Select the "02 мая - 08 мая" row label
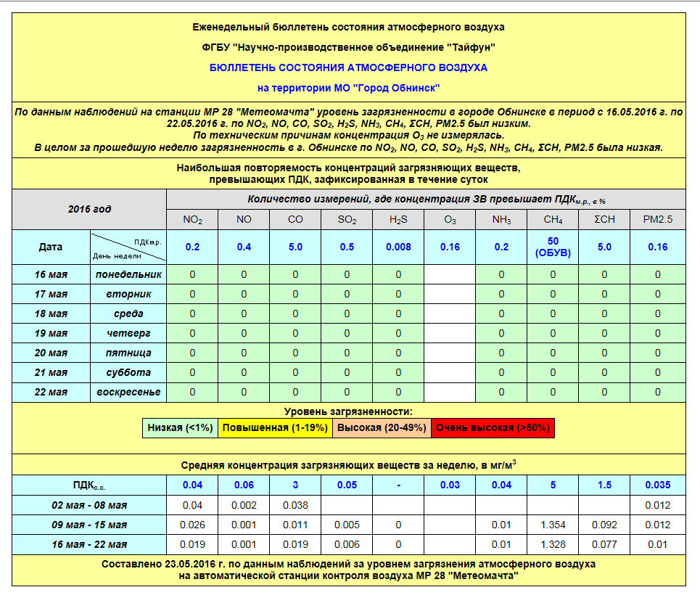 pyautogui.click(x=89, y=505)
